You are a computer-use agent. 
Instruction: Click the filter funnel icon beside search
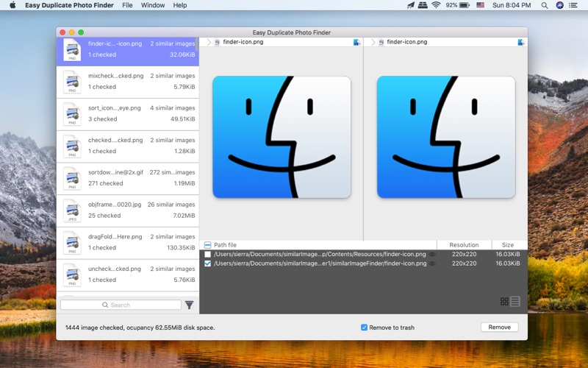189,305
